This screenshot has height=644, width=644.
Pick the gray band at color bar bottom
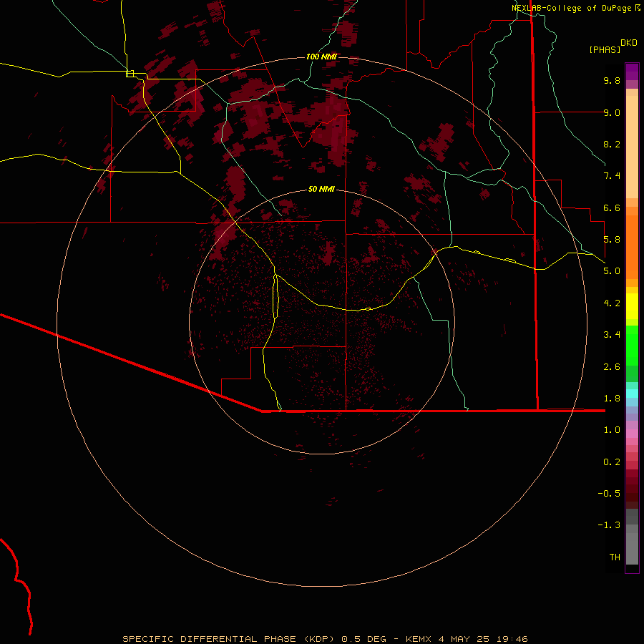(632, 545)
